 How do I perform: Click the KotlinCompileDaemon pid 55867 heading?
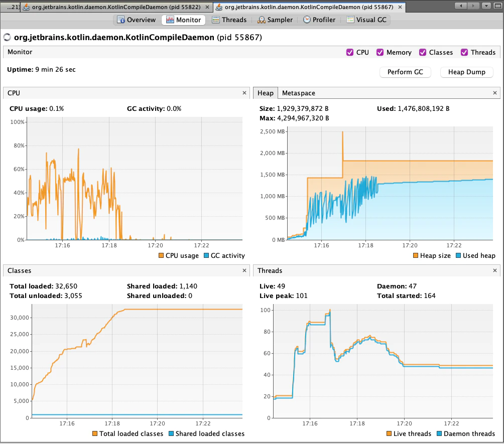coord(138,38)
